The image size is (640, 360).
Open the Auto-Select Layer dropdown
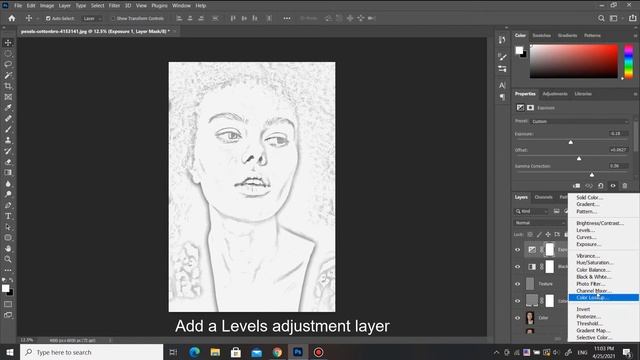click(92, 18)
